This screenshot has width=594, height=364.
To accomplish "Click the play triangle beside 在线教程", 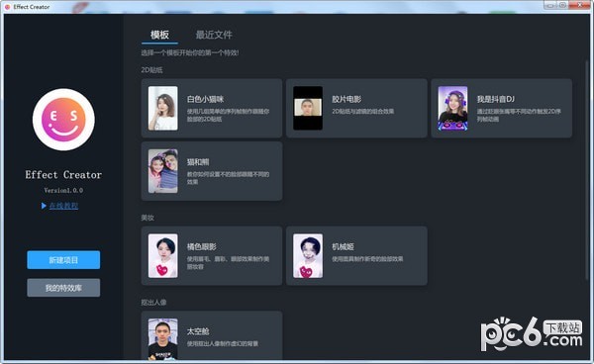I will tap(44, 206).
